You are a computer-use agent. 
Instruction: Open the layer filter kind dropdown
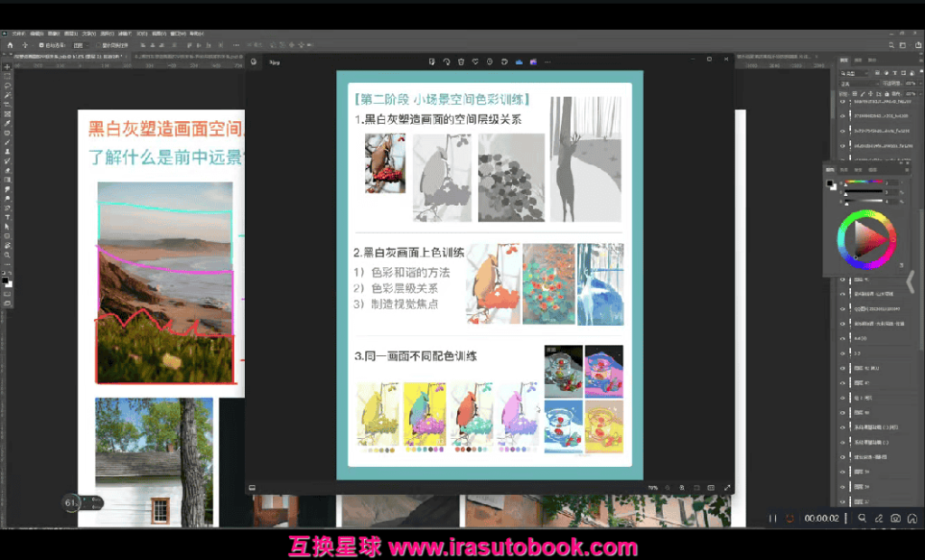tap(854, 73)
